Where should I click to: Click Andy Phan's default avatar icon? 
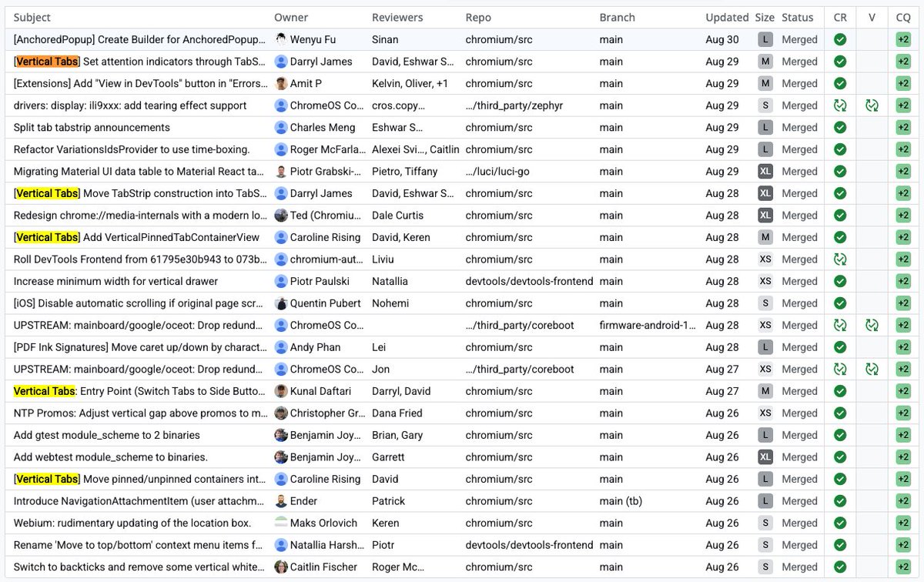281,347
